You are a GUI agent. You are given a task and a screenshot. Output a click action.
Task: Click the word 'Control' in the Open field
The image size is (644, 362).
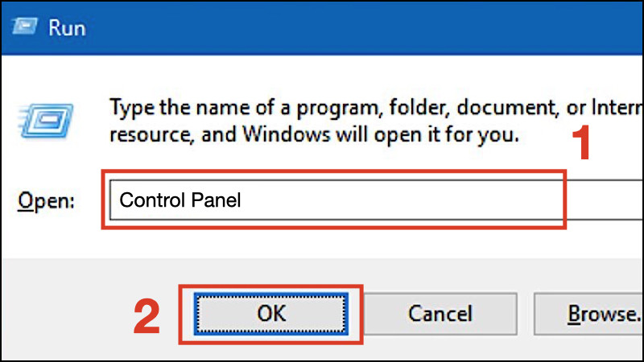click(152, 200)
